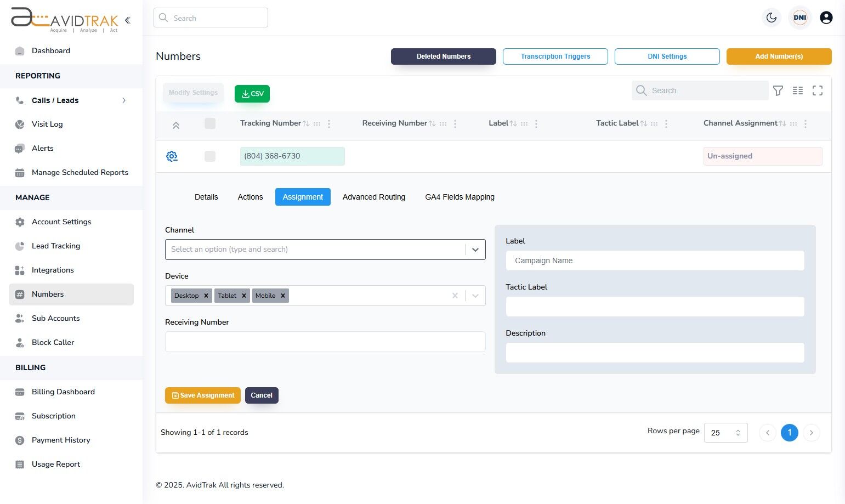Open the Channel select dropdown
Image resolution: width=845 pixels, height=504 pixels.
click(x=325, y=250)
